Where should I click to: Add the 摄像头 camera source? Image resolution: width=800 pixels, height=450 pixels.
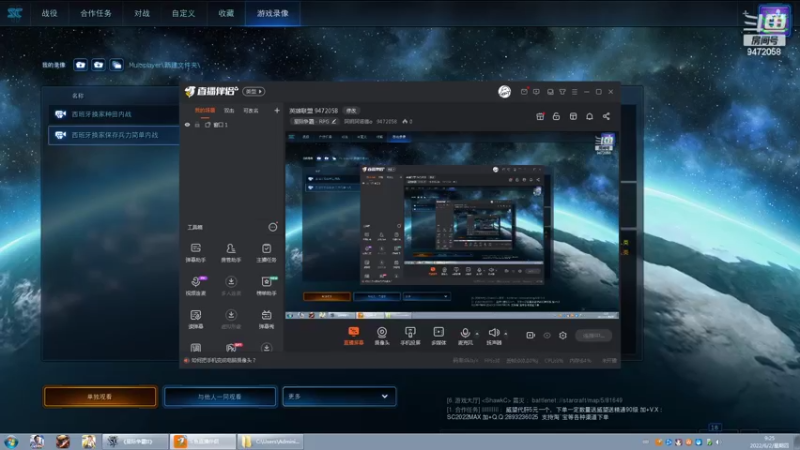coord(382,336)
